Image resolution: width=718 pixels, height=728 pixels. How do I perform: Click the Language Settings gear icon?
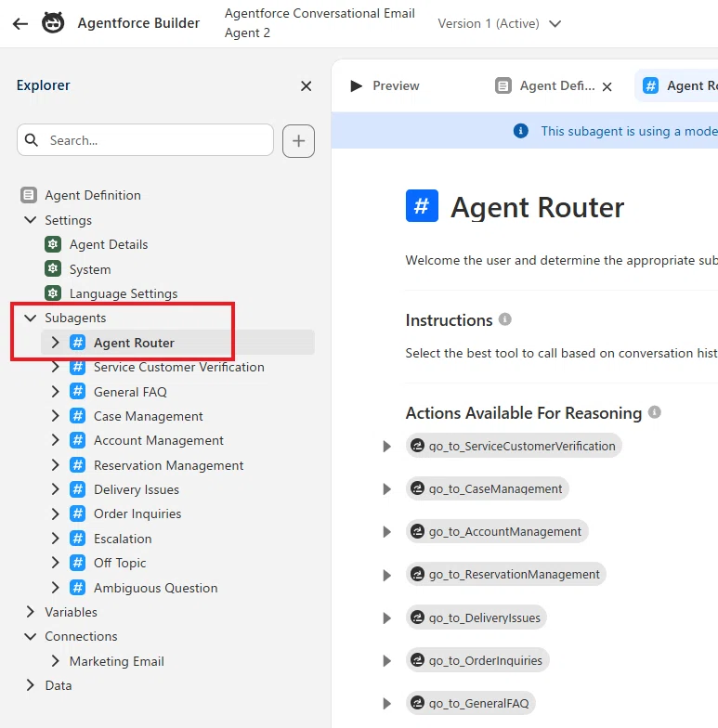point(53,293)
